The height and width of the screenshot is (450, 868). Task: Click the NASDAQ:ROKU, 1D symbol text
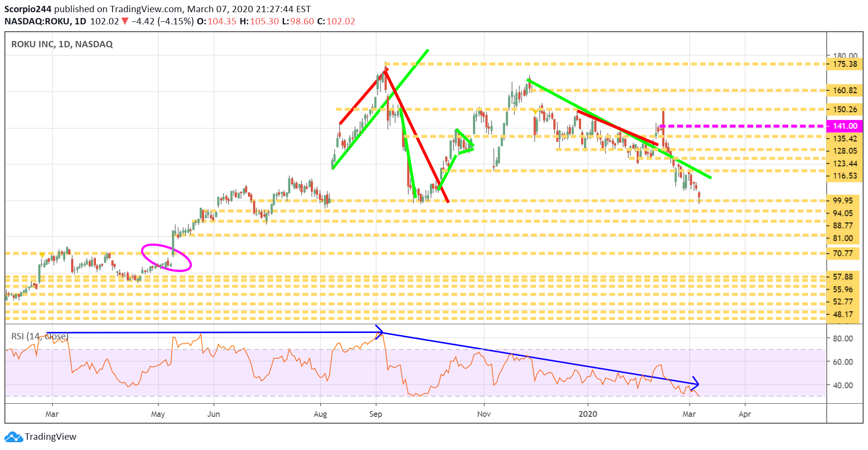coord(45,21)
